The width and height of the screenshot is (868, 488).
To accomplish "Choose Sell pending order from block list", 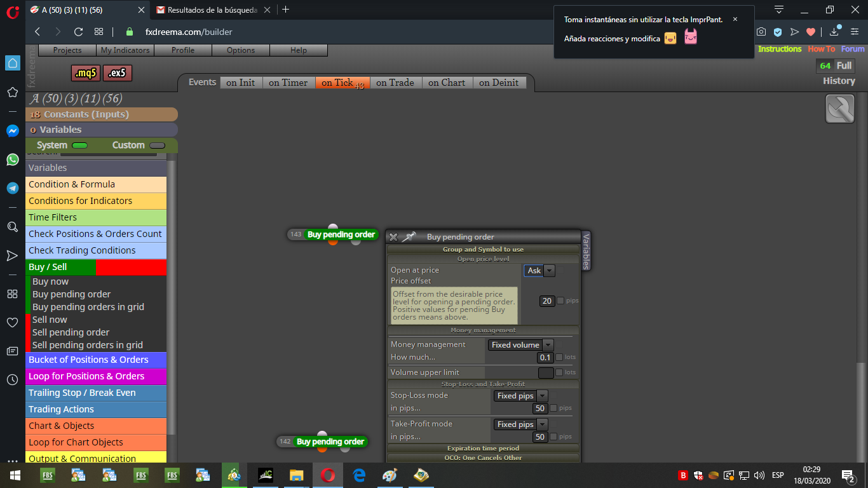I will (x=71, y=332).
